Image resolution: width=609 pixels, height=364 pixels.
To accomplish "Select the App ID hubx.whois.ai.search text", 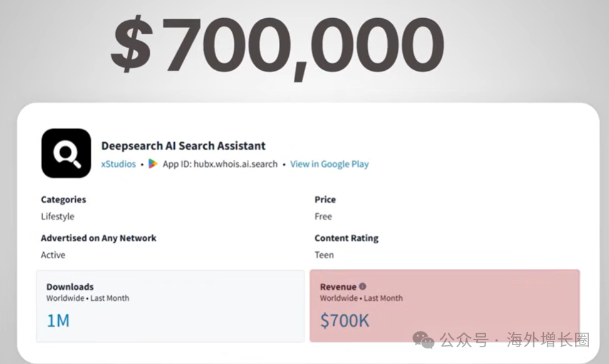I will (x=220, y=164).
